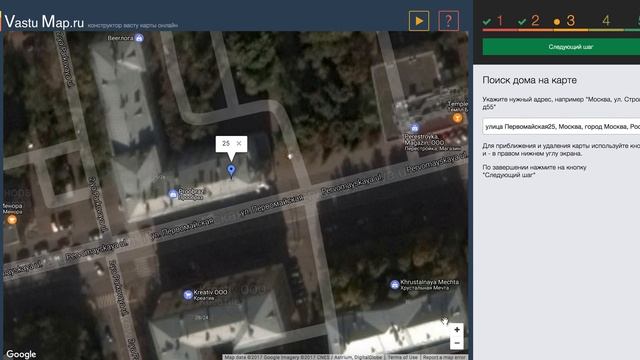Zoom in with the map plus button

pos(457,329)
